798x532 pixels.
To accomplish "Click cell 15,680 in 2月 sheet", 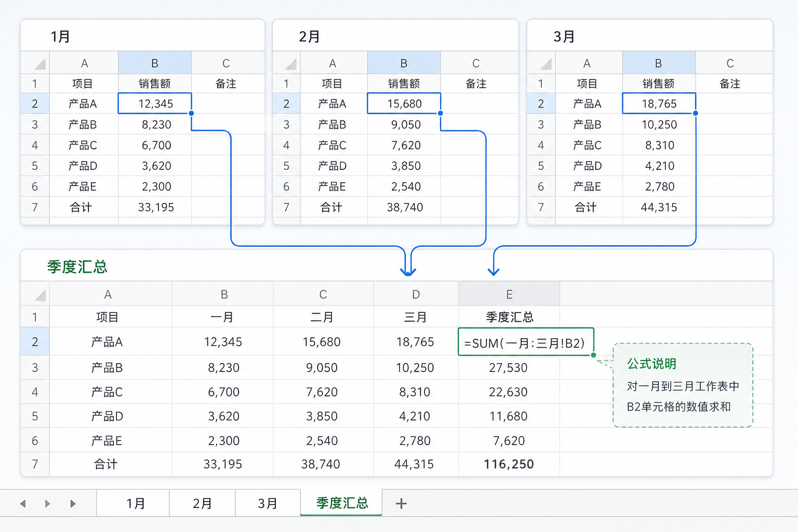I will click(404, 103).
